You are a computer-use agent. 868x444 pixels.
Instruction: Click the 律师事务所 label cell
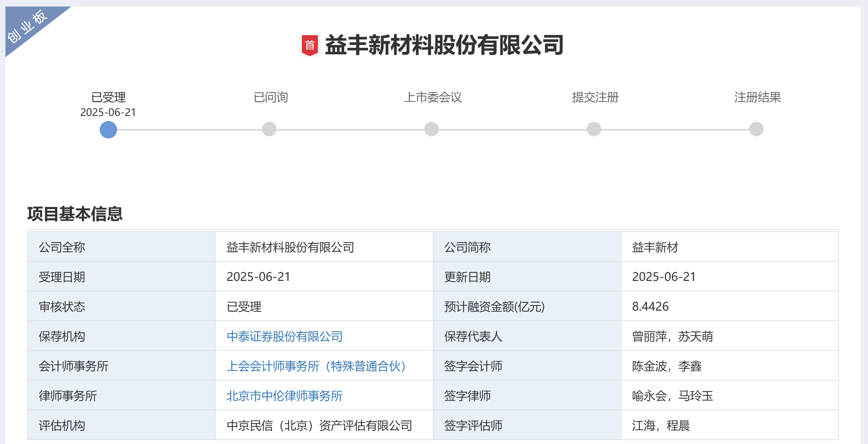coord(121,395)
